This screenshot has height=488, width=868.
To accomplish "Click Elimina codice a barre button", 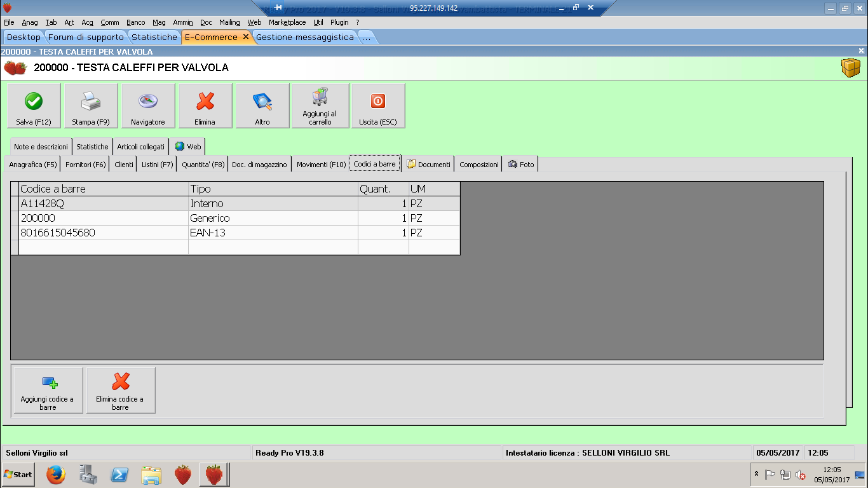I will click(121, 391).
